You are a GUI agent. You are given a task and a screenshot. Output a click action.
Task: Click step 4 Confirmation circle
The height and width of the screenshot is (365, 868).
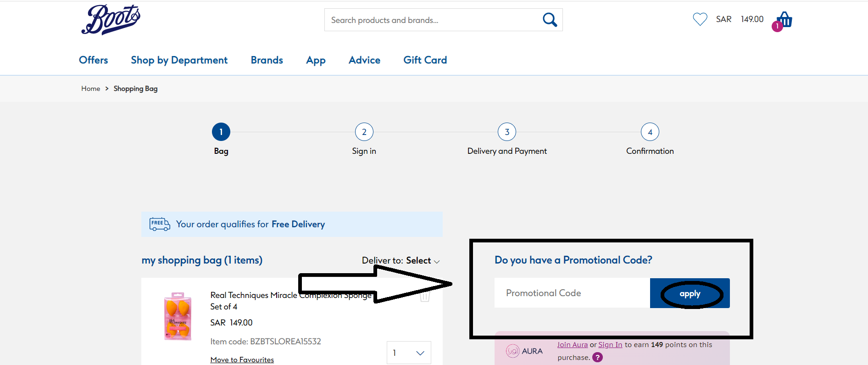650,132
